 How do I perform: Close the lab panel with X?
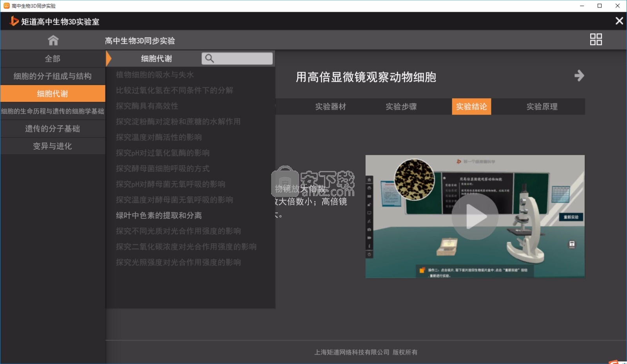click(619, 21)
